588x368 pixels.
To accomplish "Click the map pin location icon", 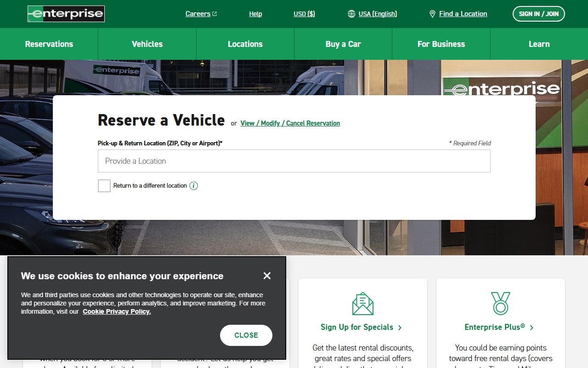I will [432, 14].
